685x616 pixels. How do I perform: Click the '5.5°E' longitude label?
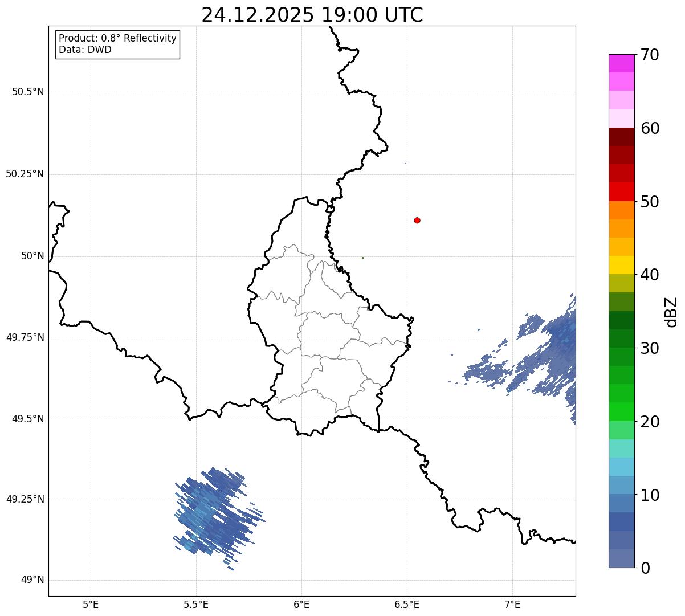(196, 604)
